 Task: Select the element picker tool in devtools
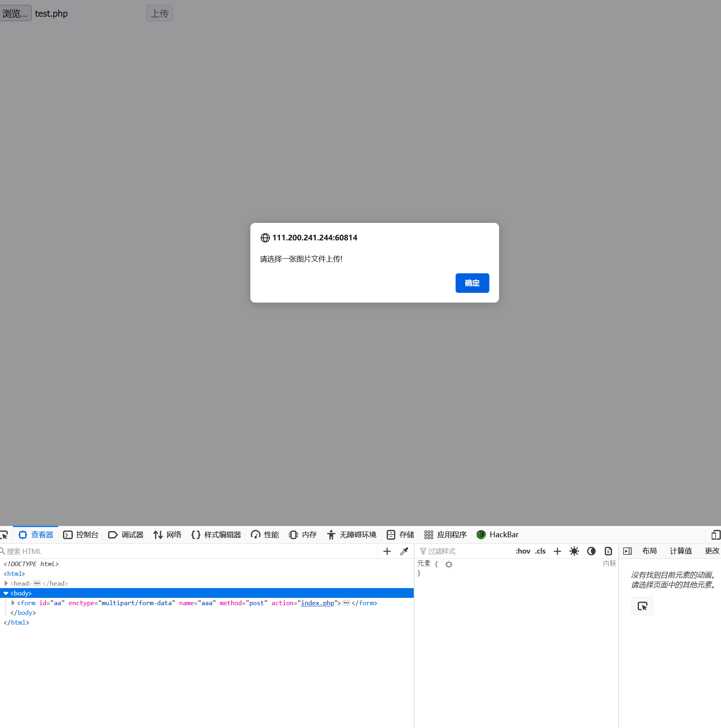(4, 534)
